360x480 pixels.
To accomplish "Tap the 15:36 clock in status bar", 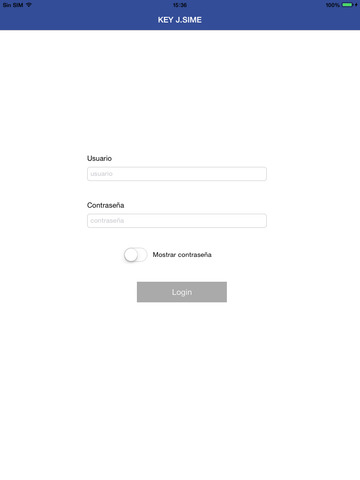I will pos(180,5).
